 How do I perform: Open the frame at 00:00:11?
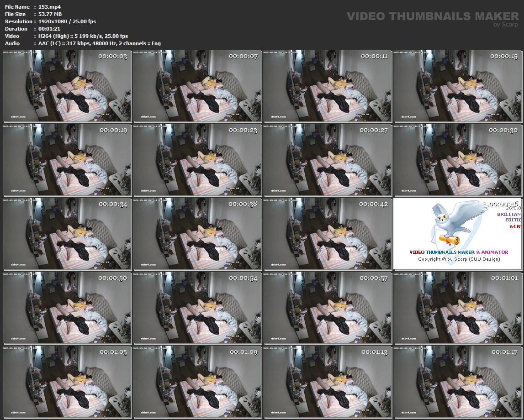328,86
